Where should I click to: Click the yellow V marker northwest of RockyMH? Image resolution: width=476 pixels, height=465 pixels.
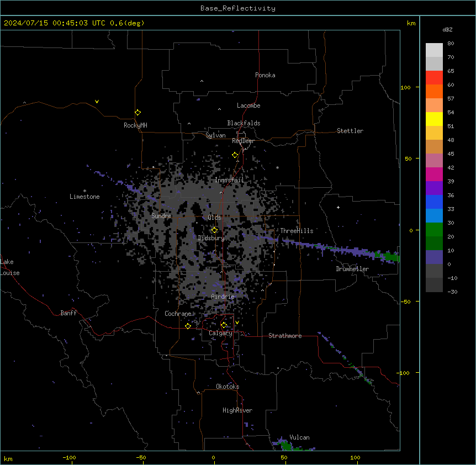coord(97,102)
